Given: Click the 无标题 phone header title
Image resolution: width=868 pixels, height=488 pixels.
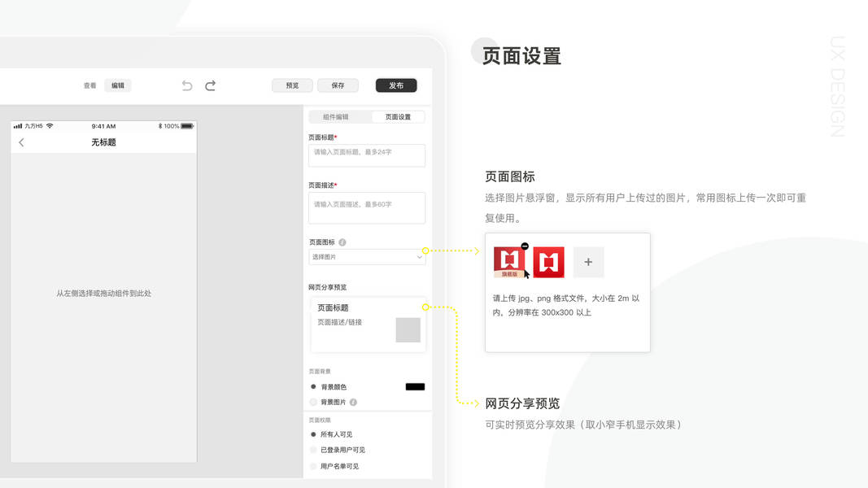Looking at the screenshot, I should pyautogui.click(x=103, y=142).
